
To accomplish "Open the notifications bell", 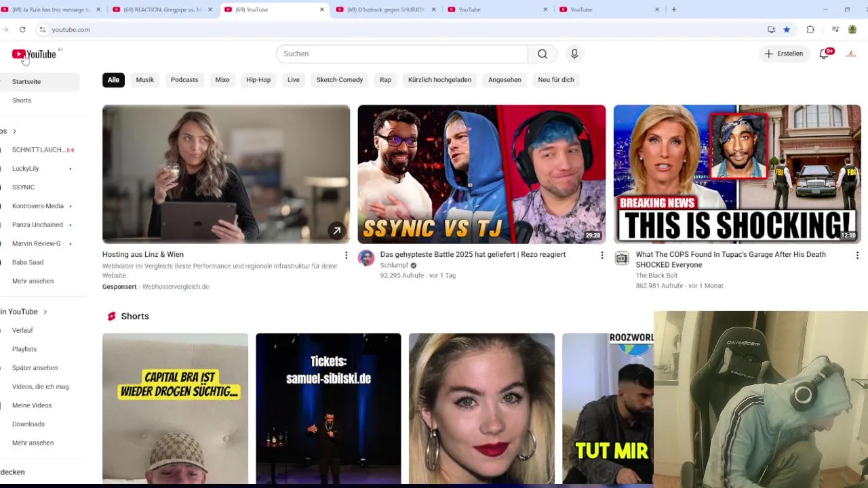I will 825,54.
